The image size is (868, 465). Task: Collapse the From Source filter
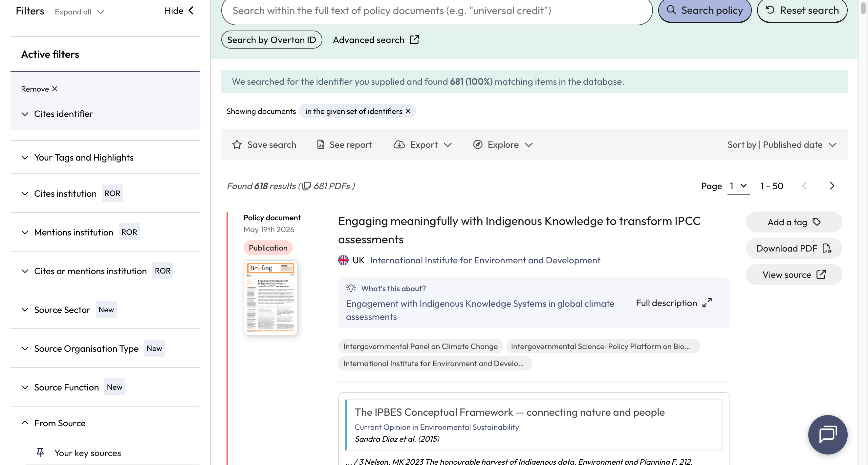point(53,423)
